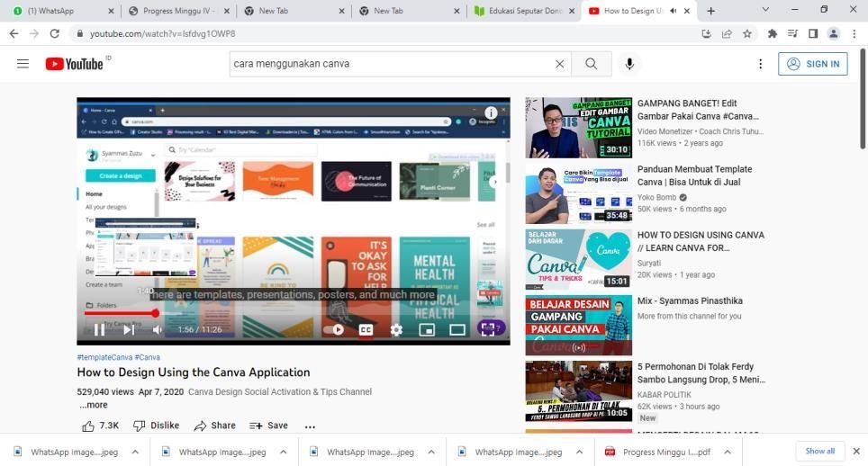
Task: Like the video with 7.3K likes
Action: pyautogui.click(x=100, y=426)
